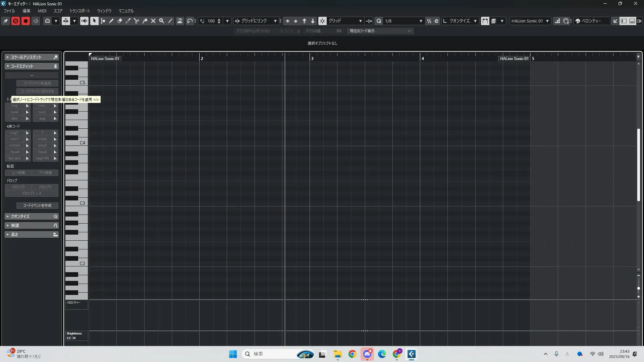Toggle the Record in editor button
Screen dimensions: 644x362
25,21
